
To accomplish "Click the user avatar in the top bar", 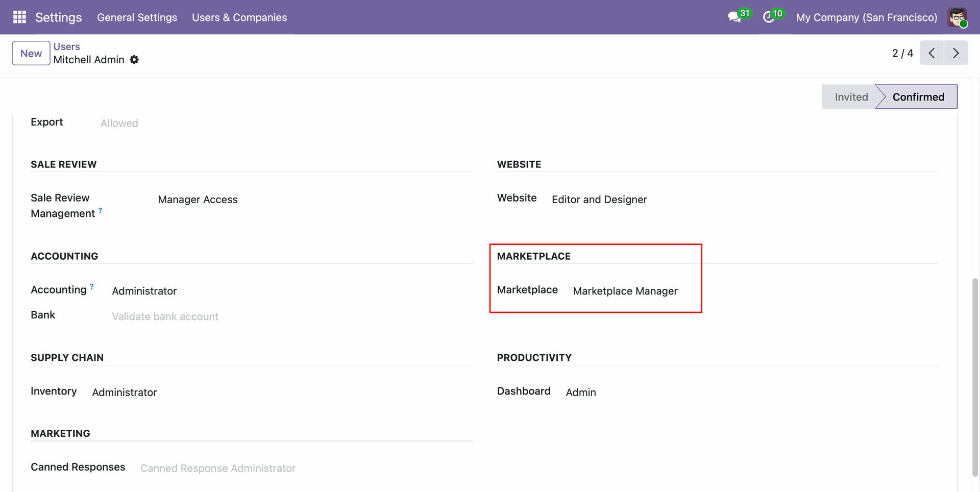I will (x=957, y=17).
